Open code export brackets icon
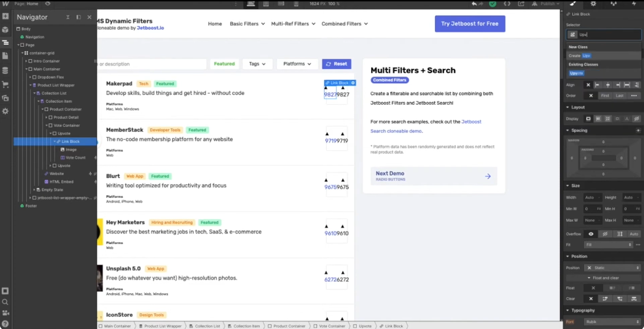Screen dimensions: 644x329 click(507, 4)
